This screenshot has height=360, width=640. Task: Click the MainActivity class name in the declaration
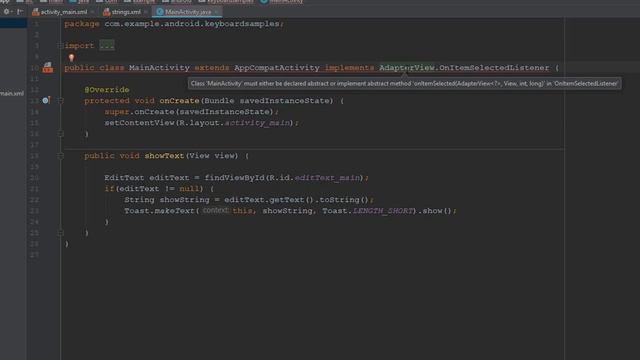159,68
